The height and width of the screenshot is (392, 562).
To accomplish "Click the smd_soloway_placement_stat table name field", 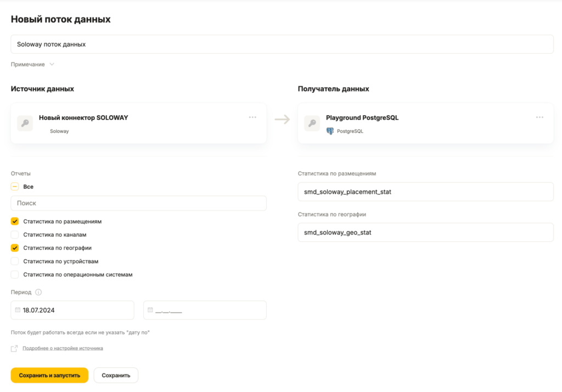I will (x=425, y=192).
